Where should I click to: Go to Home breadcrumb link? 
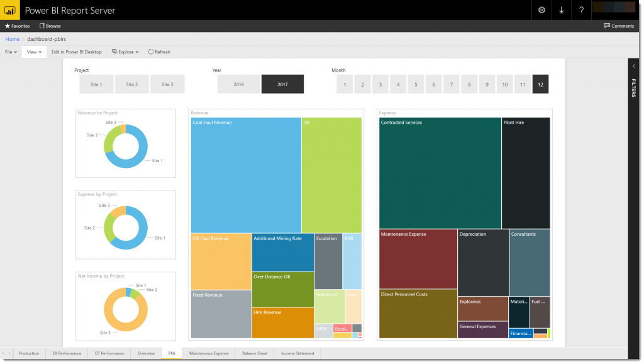point(12,39)
